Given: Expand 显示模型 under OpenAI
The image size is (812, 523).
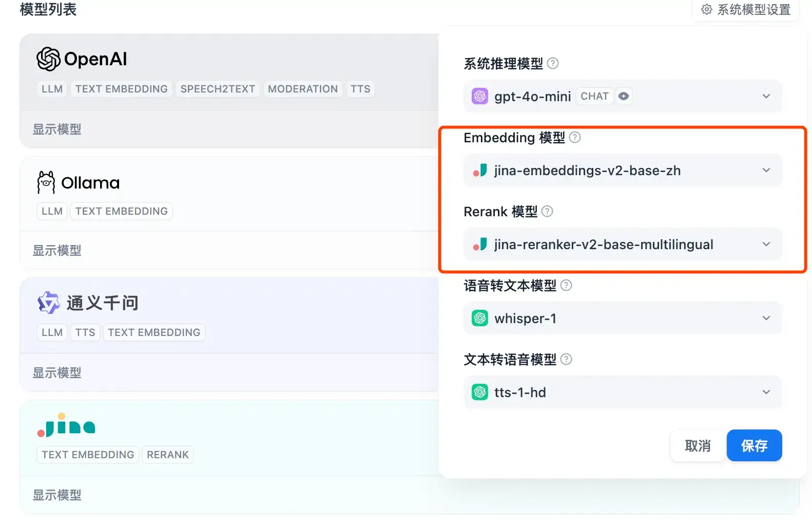Looking at the screenshot, I should pos(57,129).
